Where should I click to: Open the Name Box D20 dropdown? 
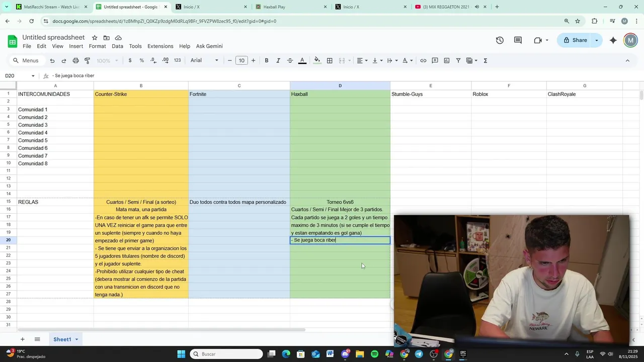pyautogui.click(x=33, y=76)
